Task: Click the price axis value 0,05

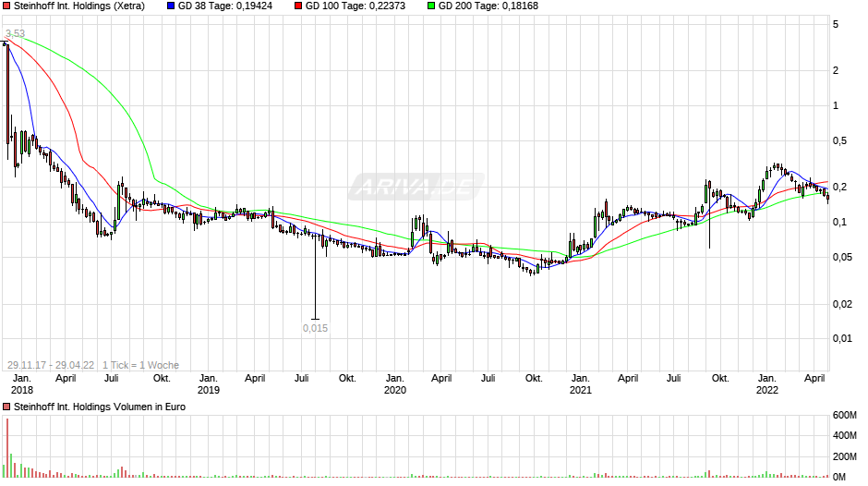Action: 842,257
